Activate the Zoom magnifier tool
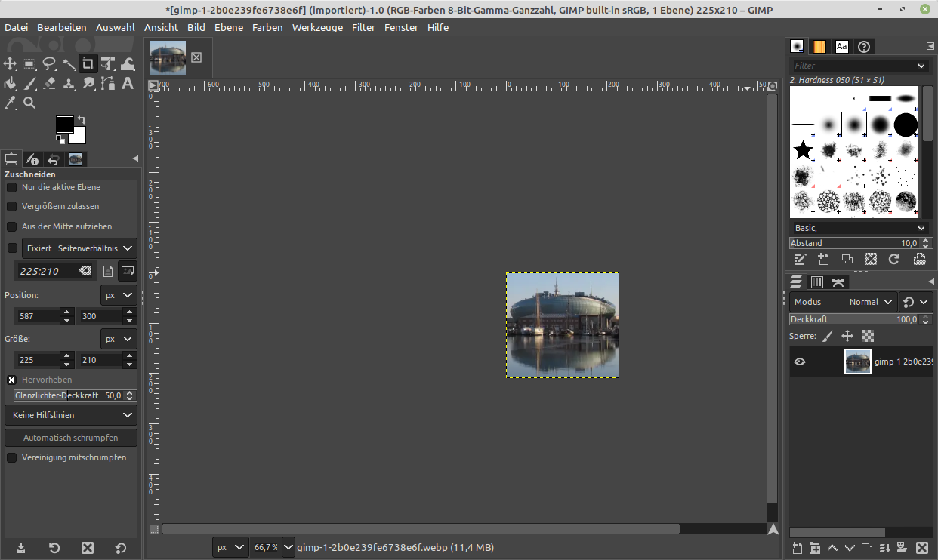Image resolution: width=938 pixels, height=560 pixels. point(30,103)
